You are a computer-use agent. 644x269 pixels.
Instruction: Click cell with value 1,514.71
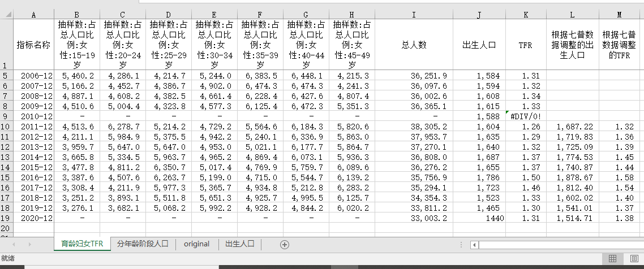point(573,218)
